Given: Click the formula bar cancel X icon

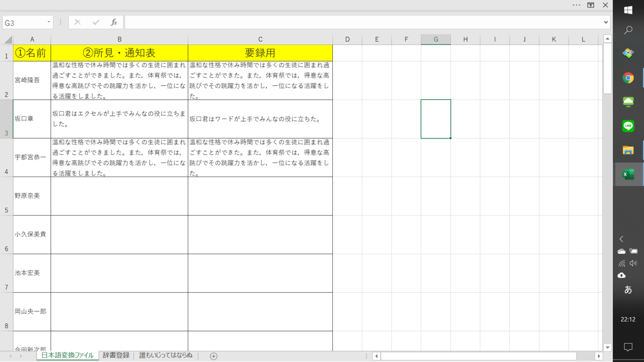Looking at the screenshot, I should 78,23.
